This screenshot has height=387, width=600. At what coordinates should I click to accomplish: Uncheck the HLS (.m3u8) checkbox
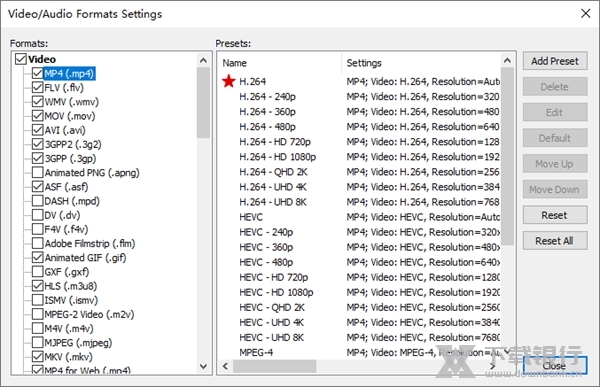[38, 286]
